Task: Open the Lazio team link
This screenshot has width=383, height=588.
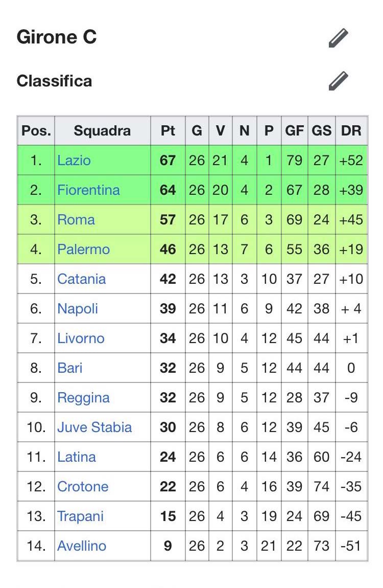Action: (74, 161)
